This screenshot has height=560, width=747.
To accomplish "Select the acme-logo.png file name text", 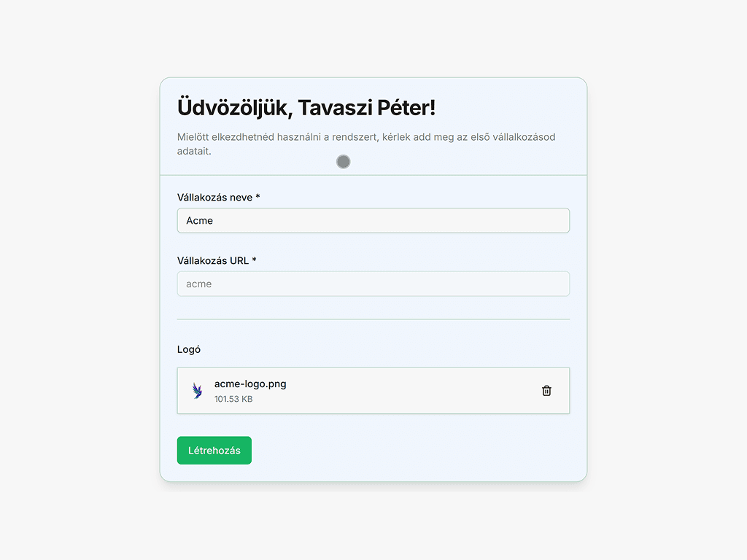I will point(250,384).
